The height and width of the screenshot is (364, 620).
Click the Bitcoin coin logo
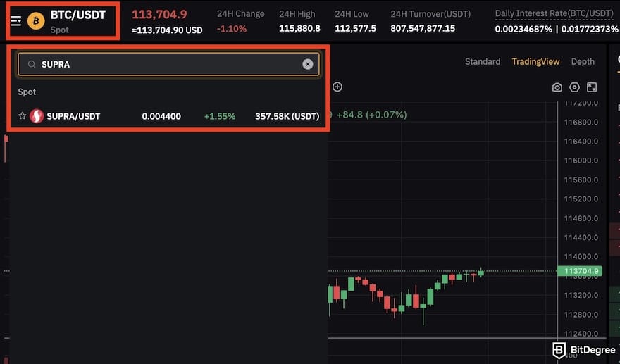[36, 20]
